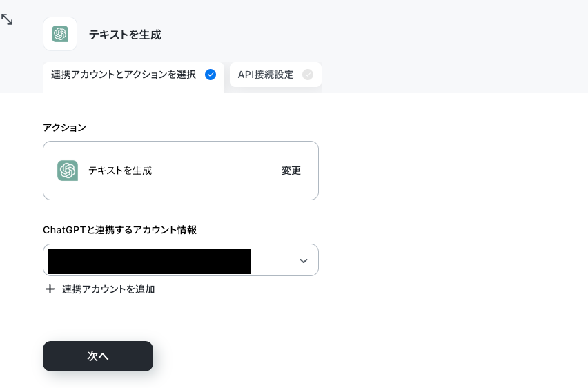Click the テキストを生成 page title
588x388 pixels.
pos(125,35)
